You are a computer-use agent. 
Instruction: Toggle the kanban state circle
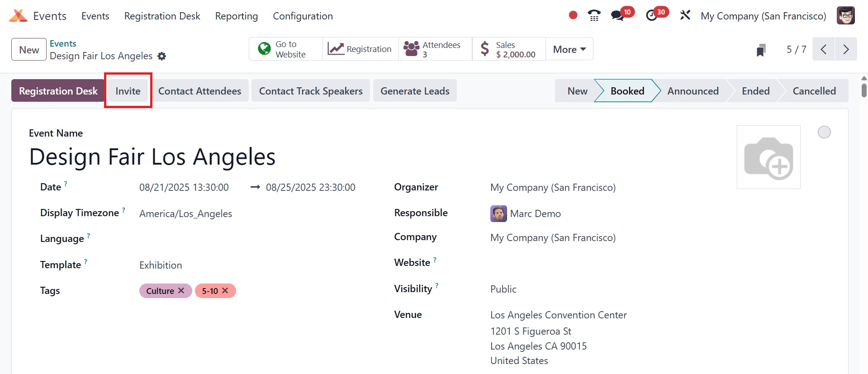824,132
